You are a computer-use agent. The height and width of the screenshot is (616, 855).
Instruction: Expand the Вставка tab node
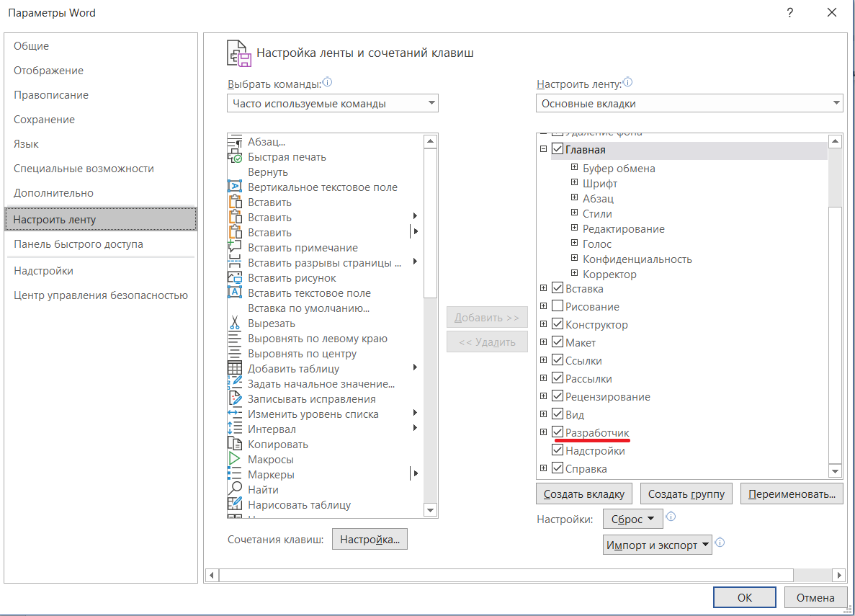coord(543,287)
